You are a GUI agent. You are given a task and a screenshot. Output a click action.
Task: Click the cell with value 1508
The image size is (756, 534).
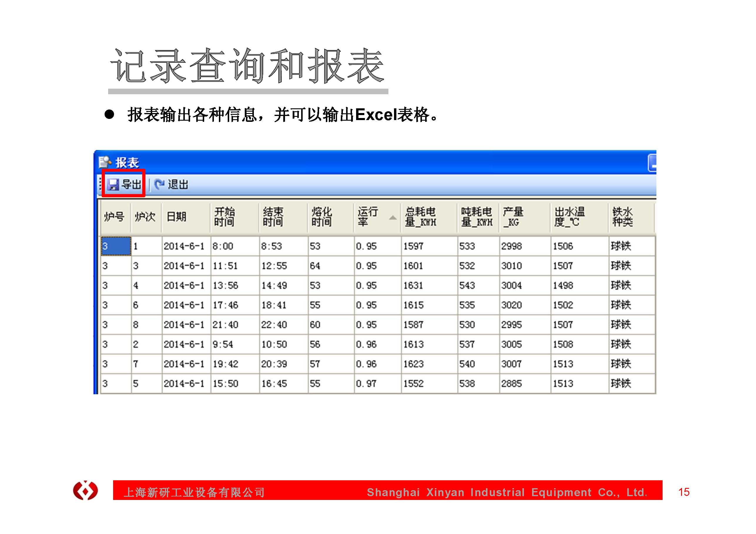tap(580, 344)
